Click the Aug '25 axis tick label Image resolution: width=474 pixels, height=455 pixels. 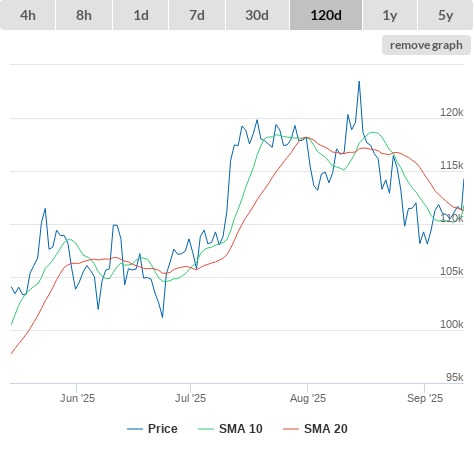click(x=308, y=398)
